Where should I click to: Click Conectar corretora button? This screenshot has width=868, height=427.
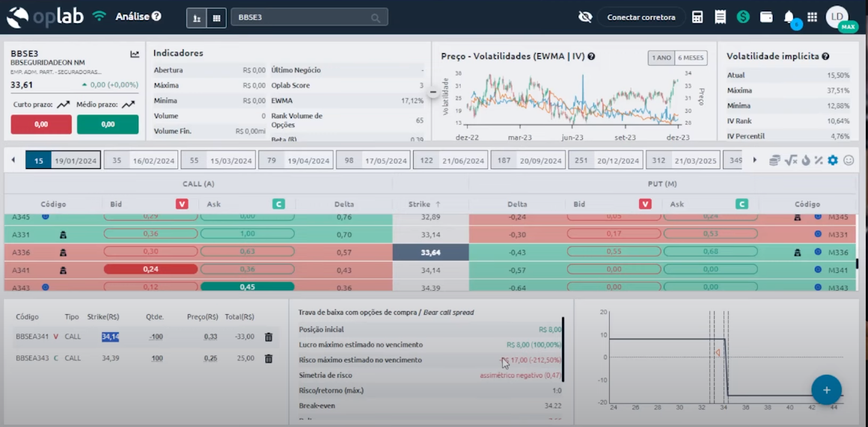click(641, 17)
